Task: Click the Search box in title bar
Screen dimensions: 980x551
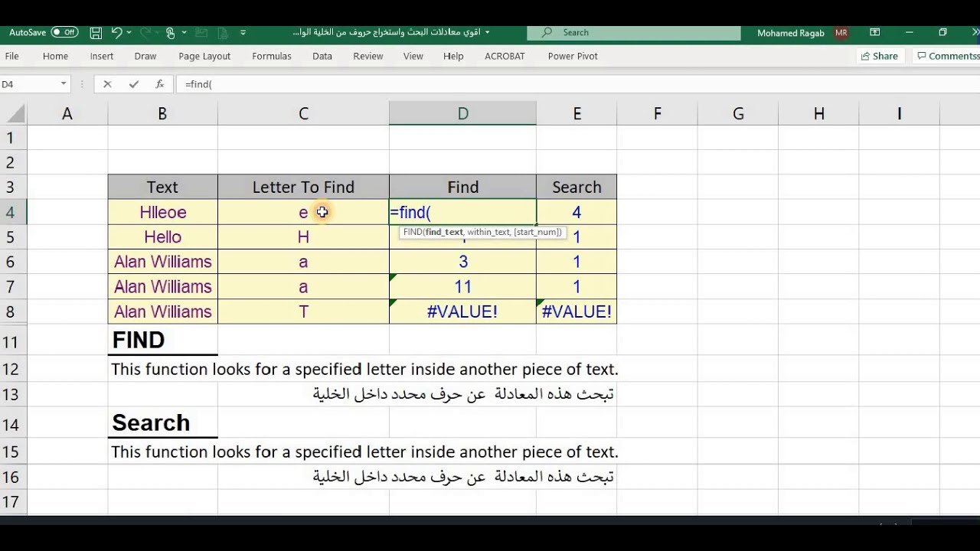Action: [x=634, y=32]
